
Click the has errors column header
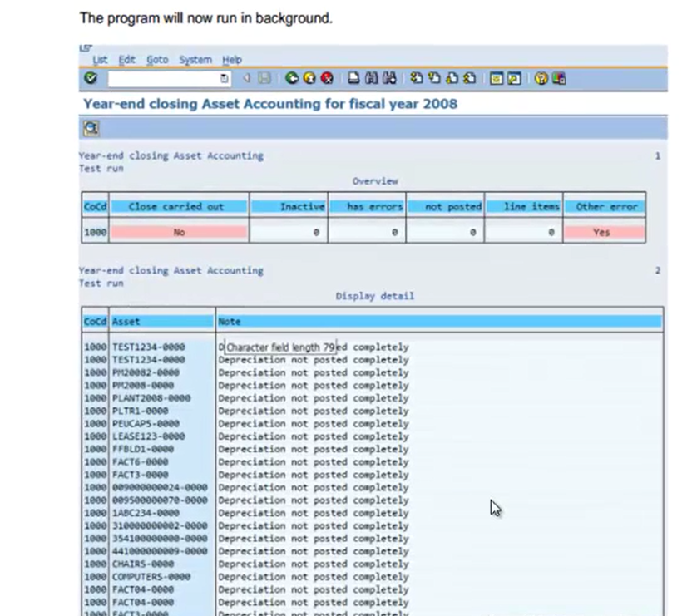pos(367,207)
